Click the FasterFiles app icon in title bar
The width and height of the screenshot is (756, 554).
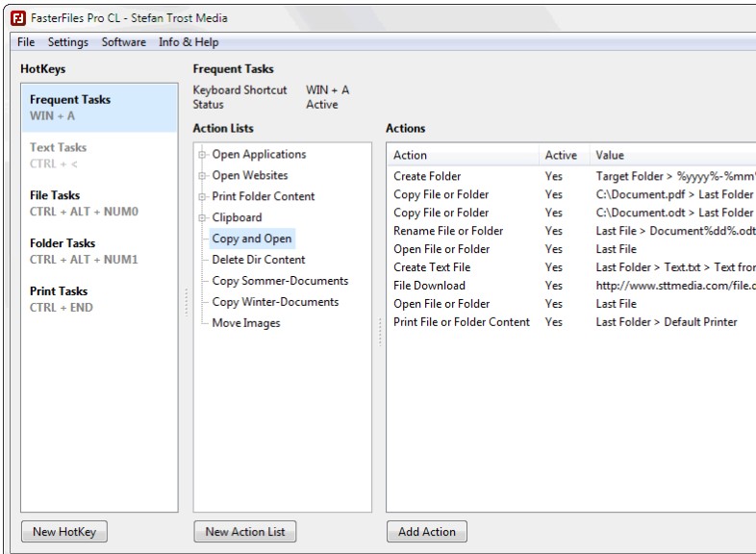coord(17,17)
